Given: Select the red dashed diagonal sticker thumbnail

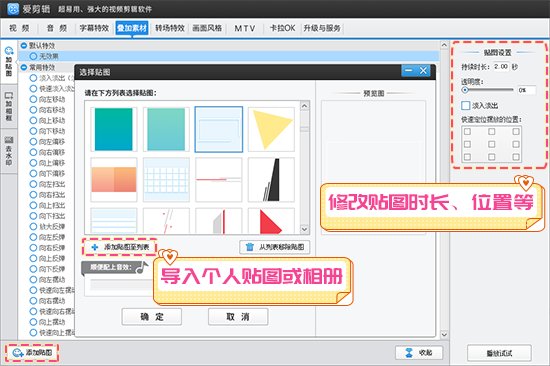Looking at the screenshot, I should point(166,221).
